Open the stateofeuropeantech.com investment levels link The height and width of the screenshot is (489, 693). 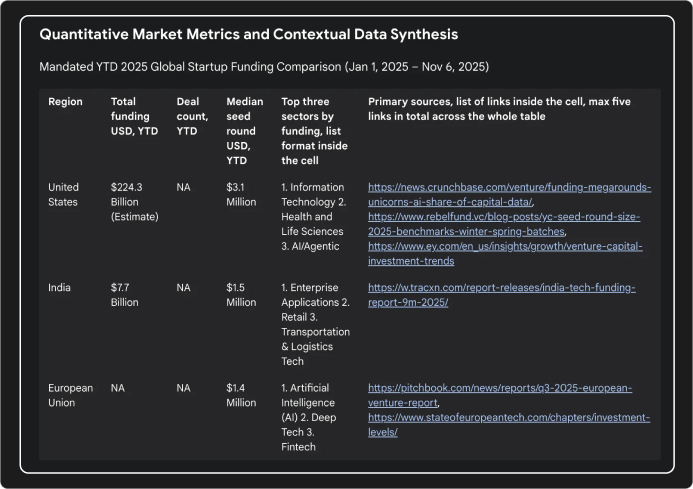point(509,425)
